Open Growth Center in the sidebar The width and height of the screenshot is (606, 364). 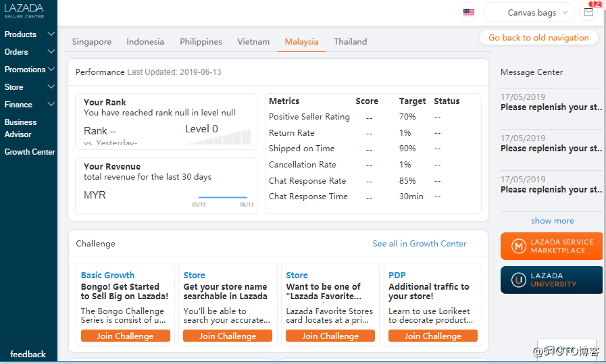point(30,152)
